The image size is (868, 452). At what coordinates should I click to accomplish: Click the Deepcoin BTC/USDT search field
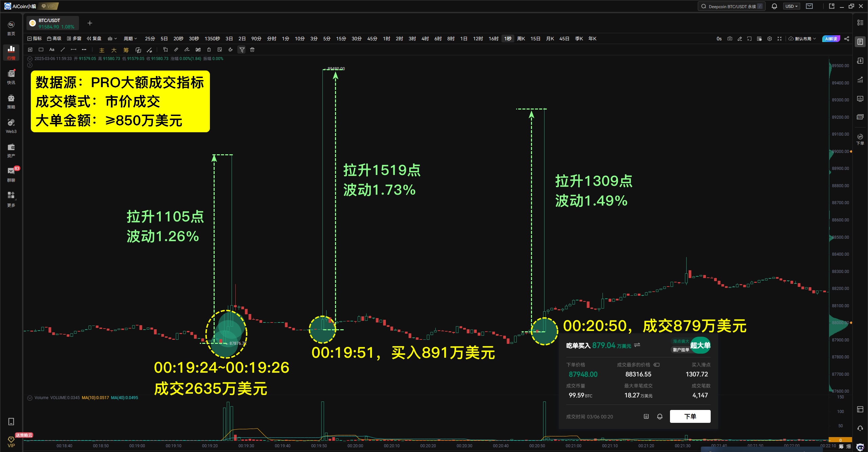731,6
